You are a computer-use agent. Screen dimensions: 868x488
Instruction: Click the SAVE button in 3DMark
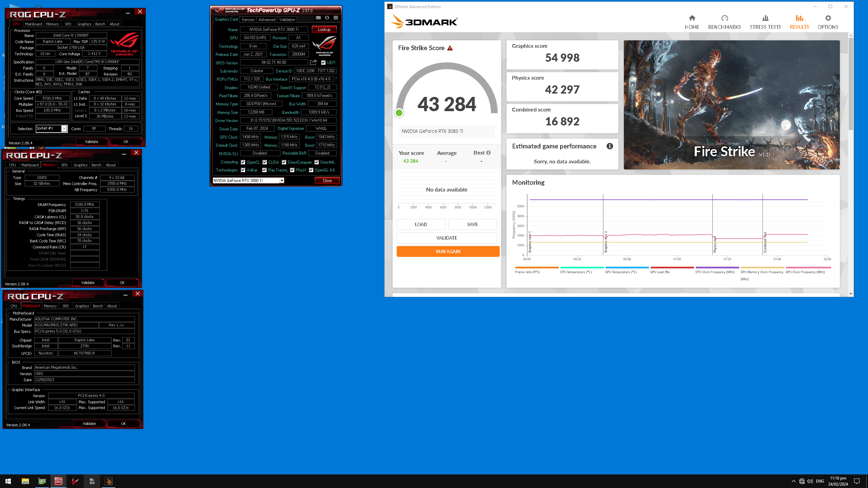pyautogui.click(x=473, y=224)
